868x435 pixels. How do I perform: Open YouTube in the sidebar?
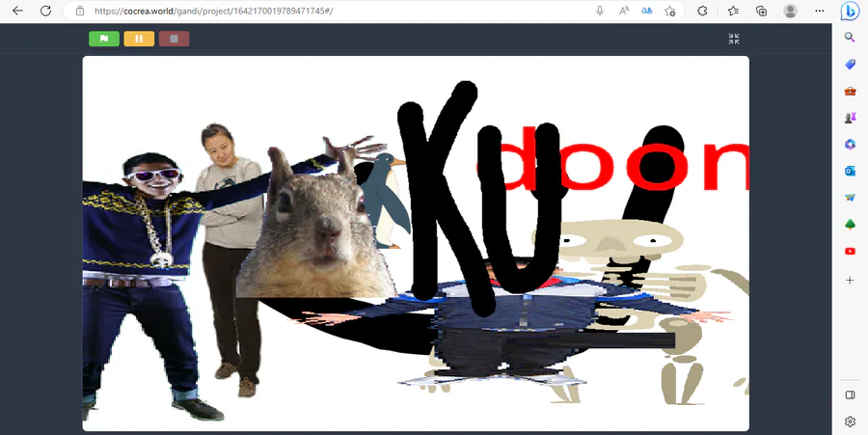[850, 252]
